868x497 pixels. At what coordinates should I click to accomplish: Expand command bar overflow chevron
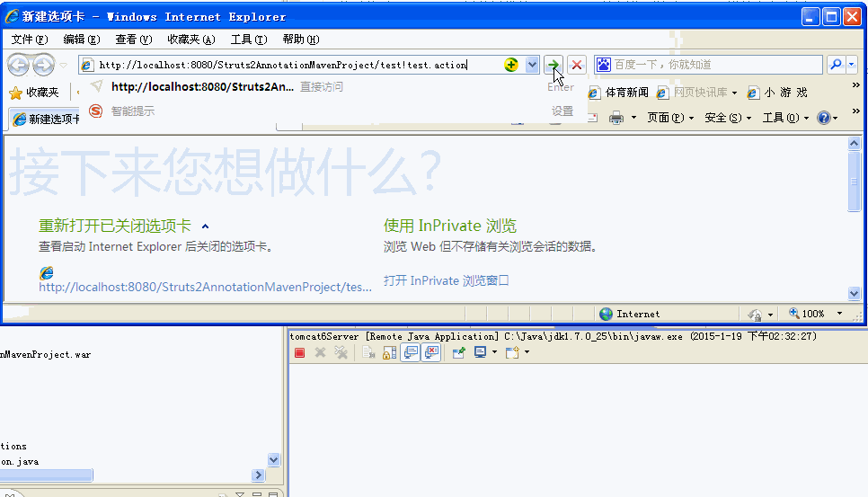pyautogui.click(x=855, y=111)
